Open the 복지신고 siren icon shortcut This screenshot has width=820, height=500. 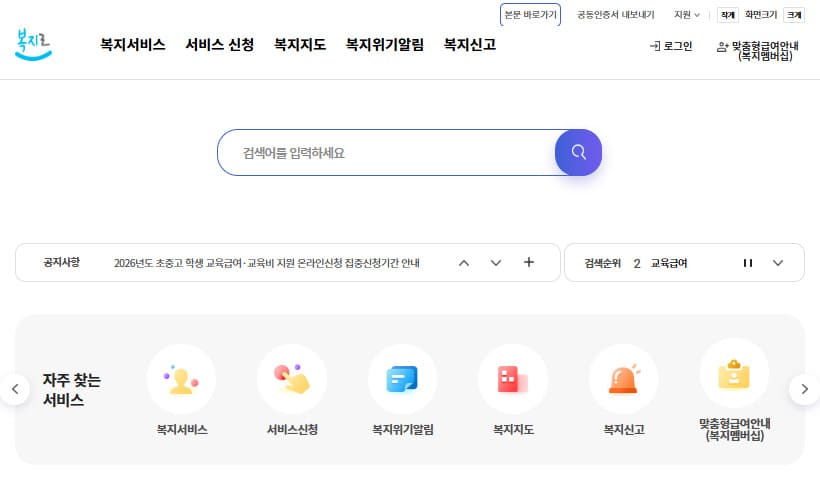pyautogui.click(x=623, y=379)
